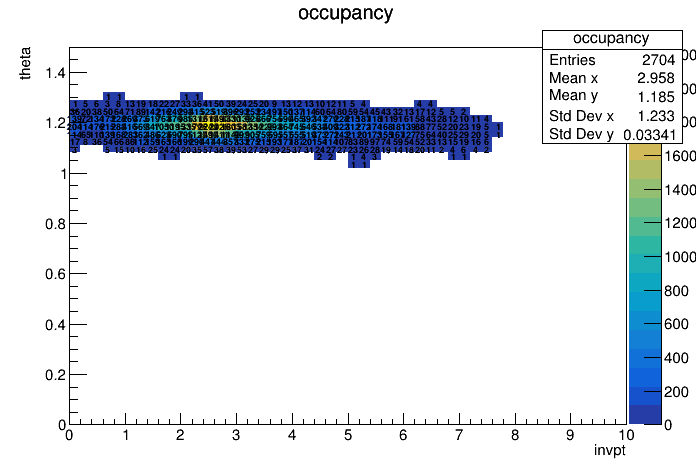Select color scale label 1400

point(680,190)
